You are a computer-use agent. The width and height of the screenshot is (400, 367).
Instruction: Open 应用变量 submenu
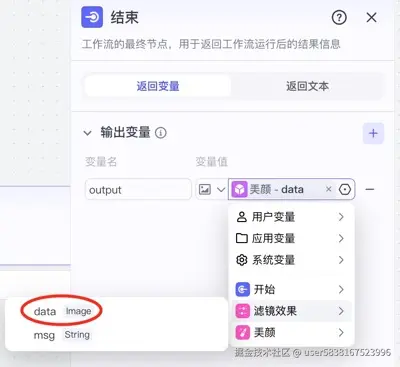click(x=291, y=238)
